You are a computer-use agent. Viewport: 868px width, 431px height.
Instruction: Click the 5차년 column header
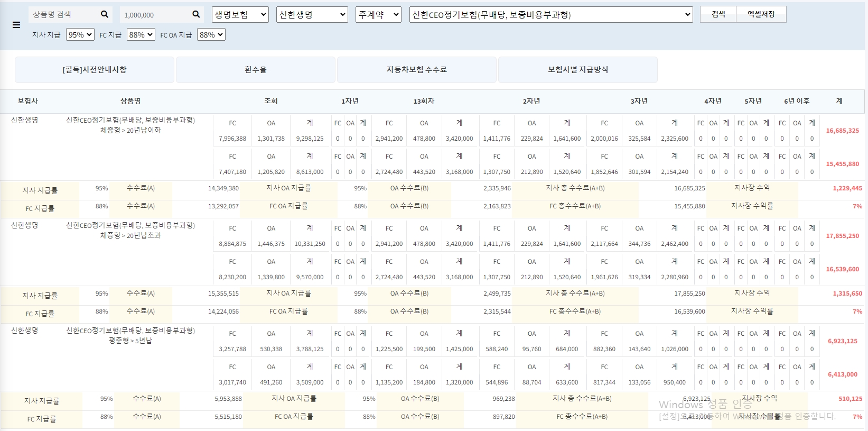[753, 101]
